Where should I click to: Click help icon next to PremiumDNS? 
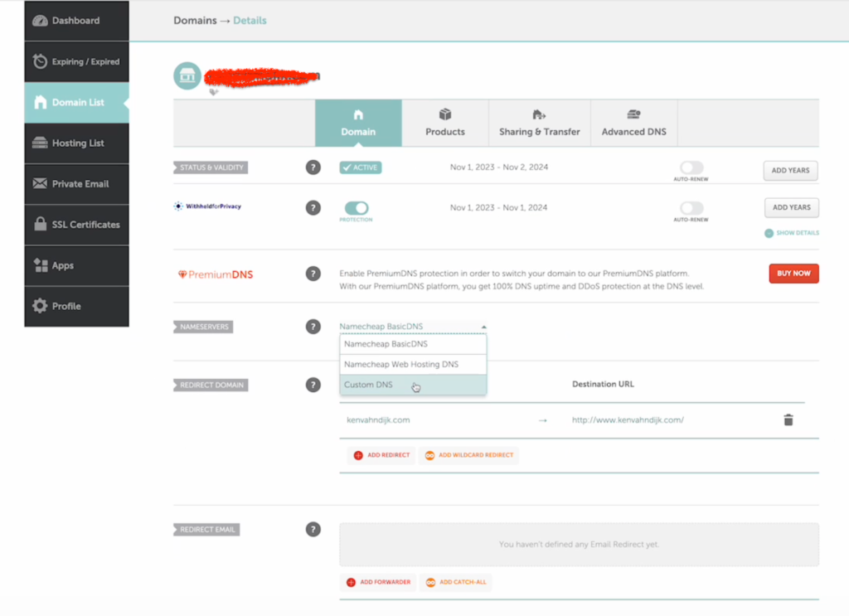(313, 274)
